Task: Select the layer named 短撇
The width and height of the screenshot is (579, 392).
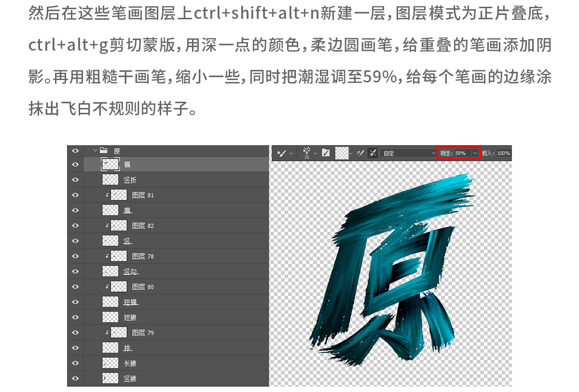Action: 130,317
